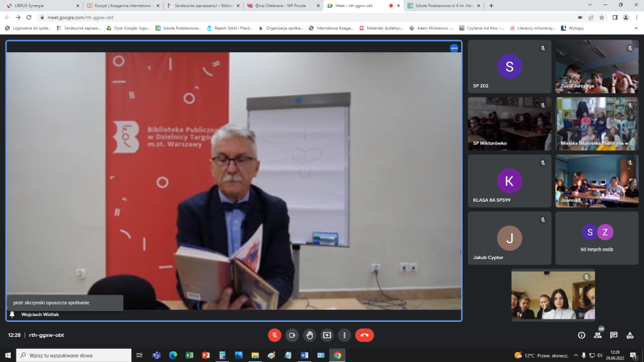Click the blue options dots on main video
Viewport: 644px width, 362px height.
point(453,48)
